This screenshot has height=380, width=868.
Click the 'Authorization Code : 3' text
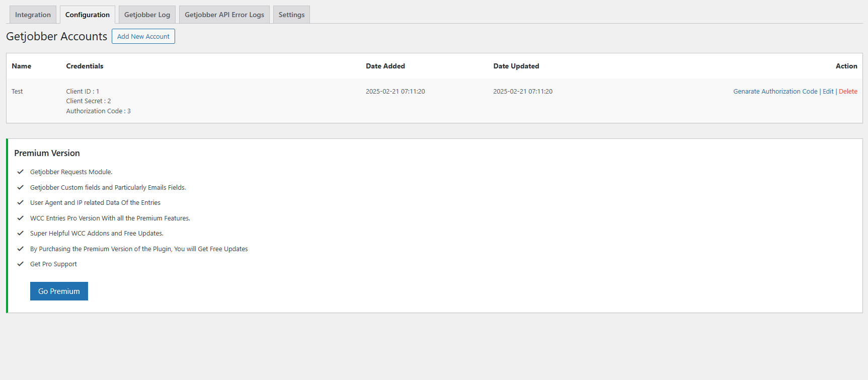(98, 111)
